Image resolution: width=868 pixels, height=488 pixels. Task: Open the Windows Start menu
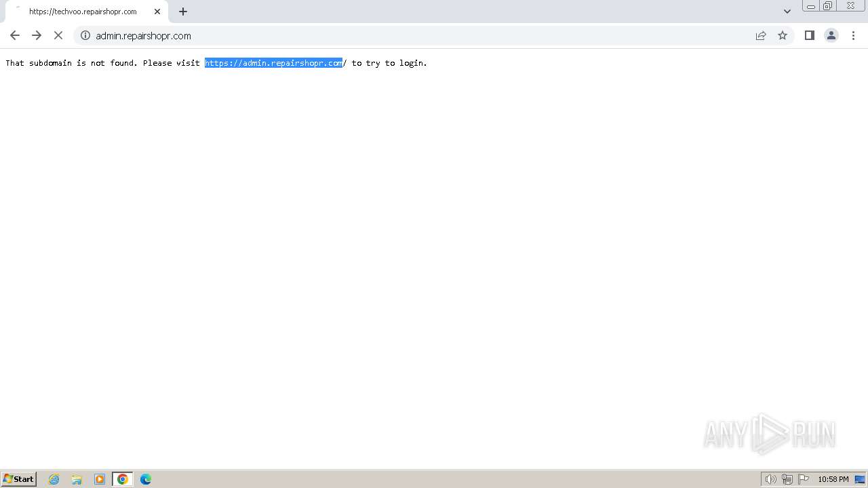tap(19, 479)
